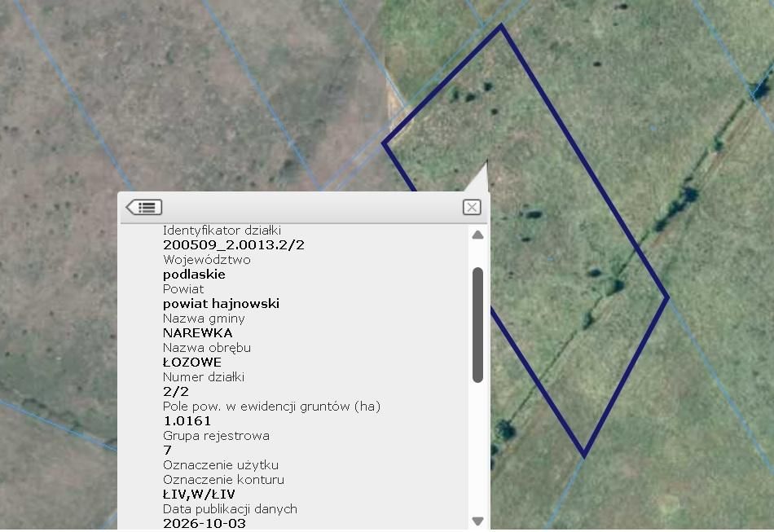Click the 'Pole pow. w ewidencji gruntów (ha)' label

pos(271,407)
